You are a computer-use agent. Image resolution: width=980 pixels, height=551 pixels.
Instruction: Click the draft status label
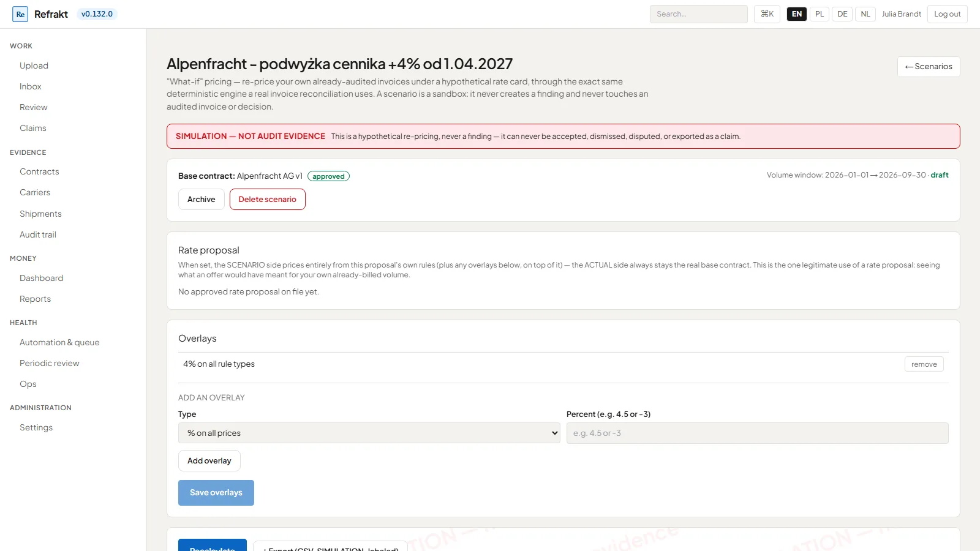pyautogui.click(x=940, y=175)
